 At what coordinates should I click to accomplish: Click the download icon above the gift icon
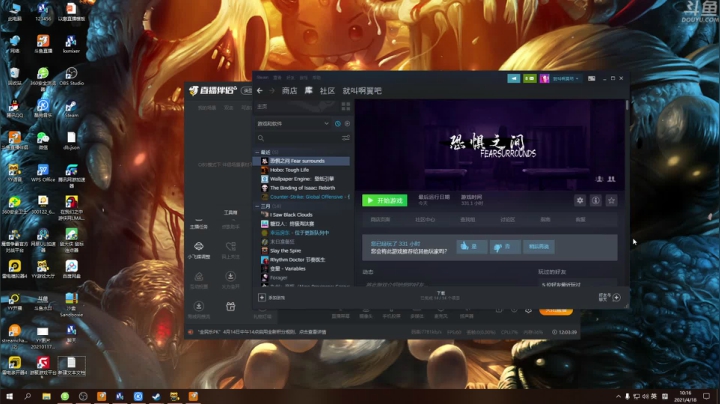[x=231, y=276]
